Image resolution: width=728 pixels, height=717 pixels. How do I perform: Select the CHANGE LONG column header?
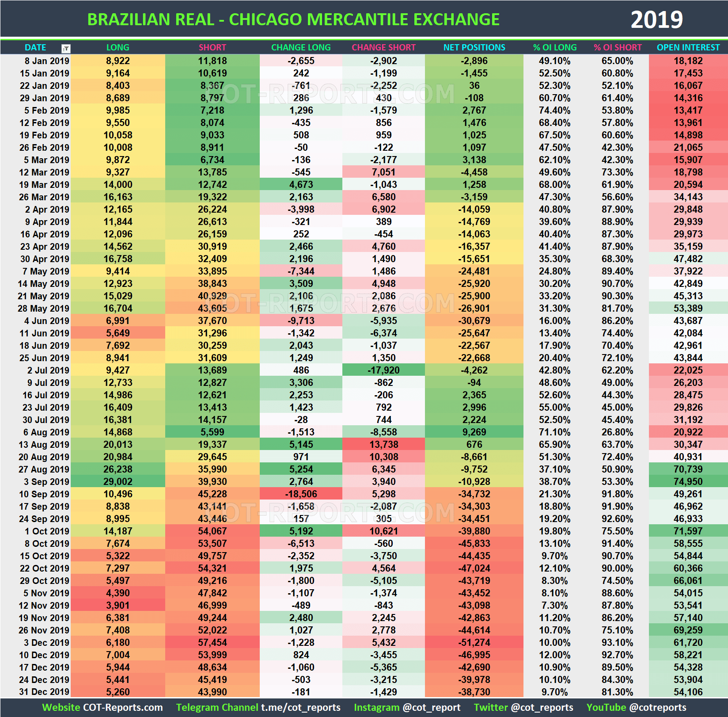tap(301, 47)
